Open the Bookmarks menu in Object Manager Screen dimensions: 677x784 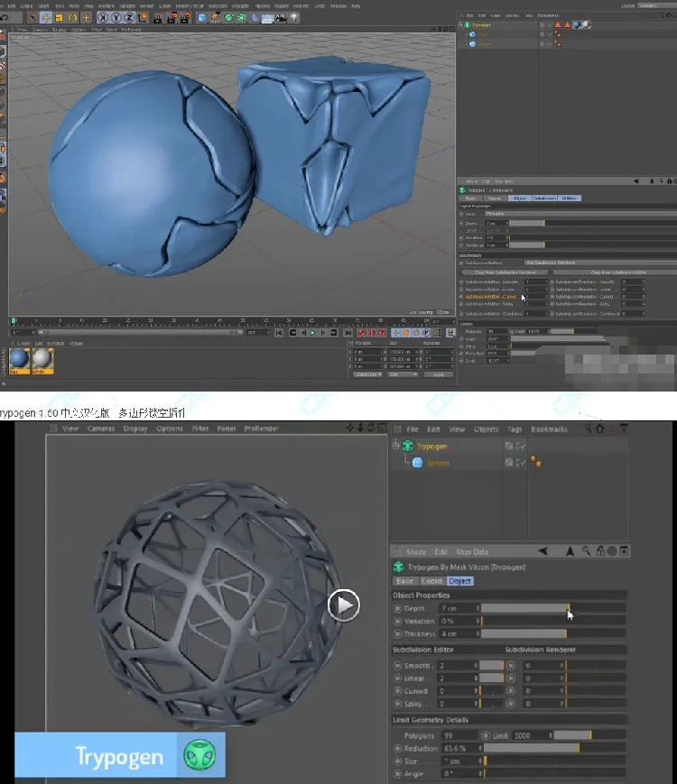549,429
